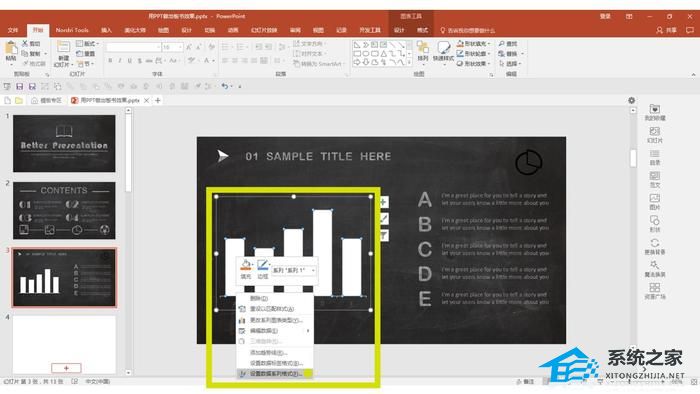This screenshot has width=700, height=394.
Task: Toggle underline formatting in the ribbon
Action: click(x=129, y=61)
